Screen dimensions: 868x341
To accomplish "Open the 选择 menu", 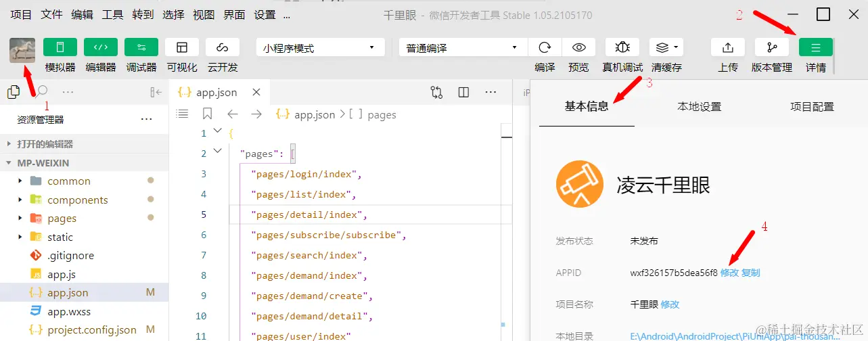I will 174,14.
